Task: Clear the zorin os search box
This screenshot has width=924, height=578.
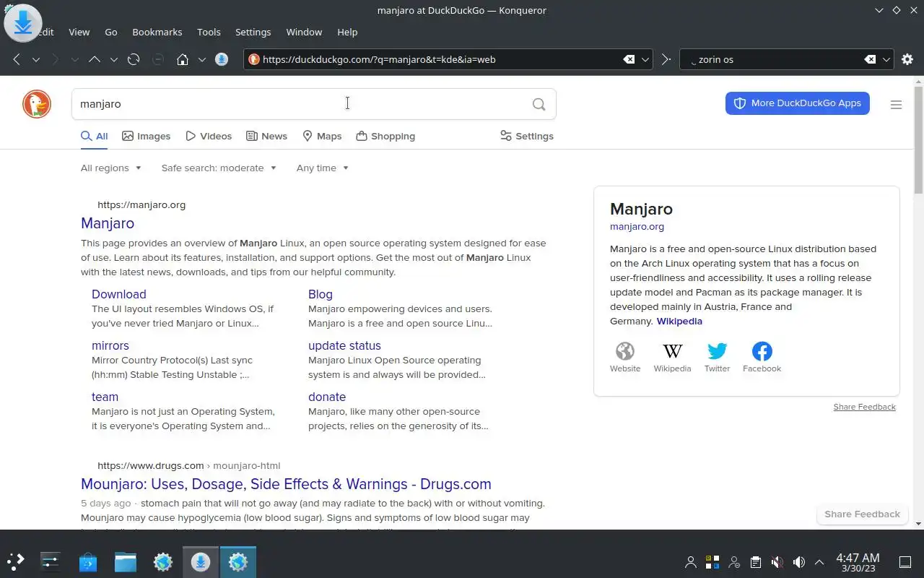Action: [870, 59]
